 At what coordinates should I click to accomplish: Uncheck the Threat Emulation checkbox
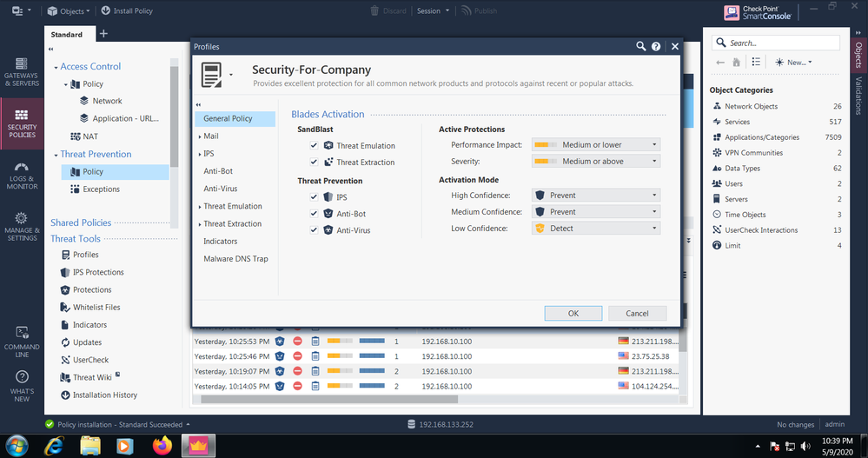[315, 146]
